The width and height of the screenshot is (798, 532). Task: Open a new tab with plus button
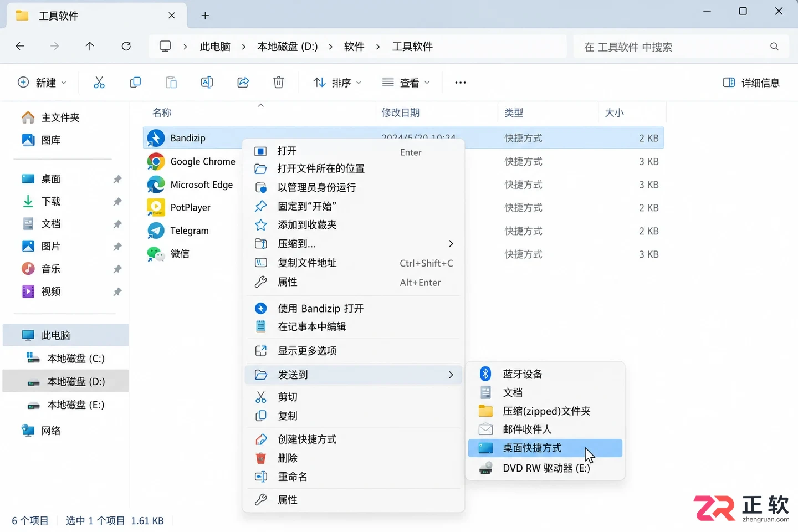click(x=205, y=16)
